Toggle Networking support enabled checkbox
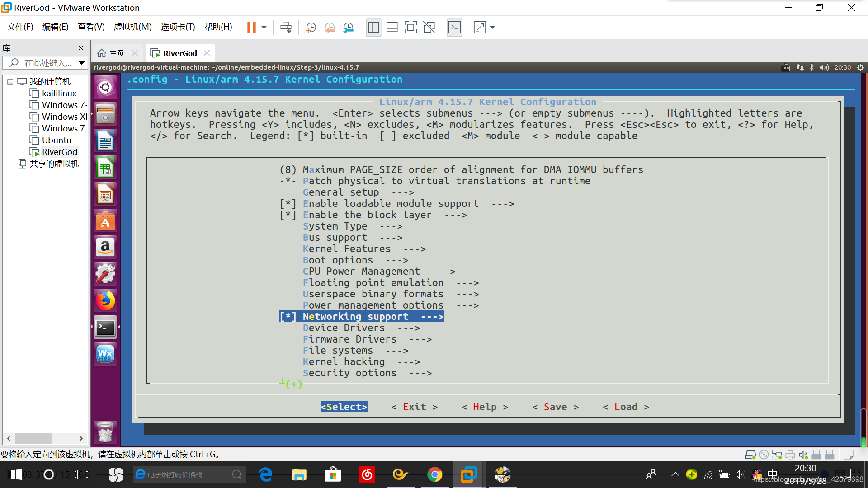 (288, 316)
